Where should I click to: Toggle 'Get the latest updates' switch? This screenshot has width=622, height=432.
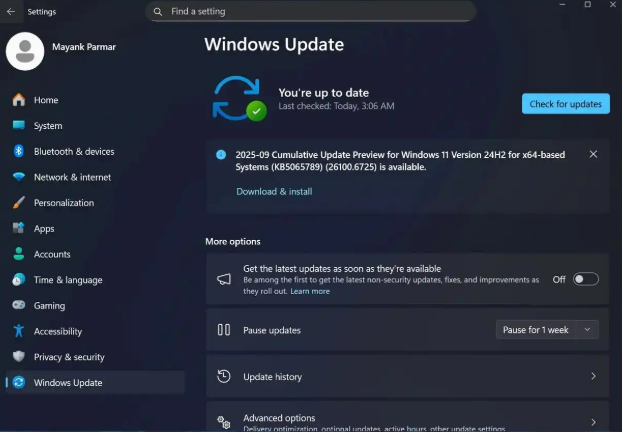586,279
